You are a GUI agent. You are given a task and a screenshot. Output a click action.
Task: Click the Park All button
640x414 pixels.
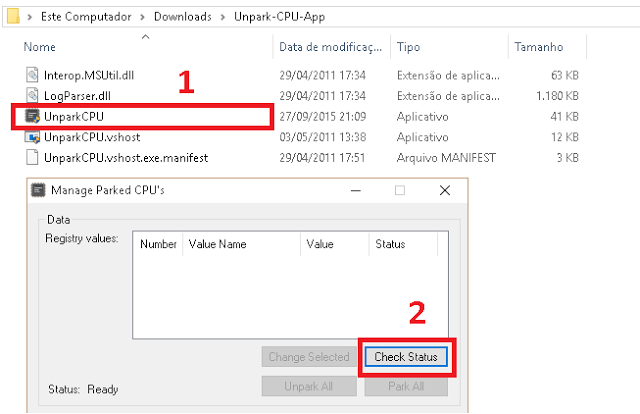(x=406, y=386)
